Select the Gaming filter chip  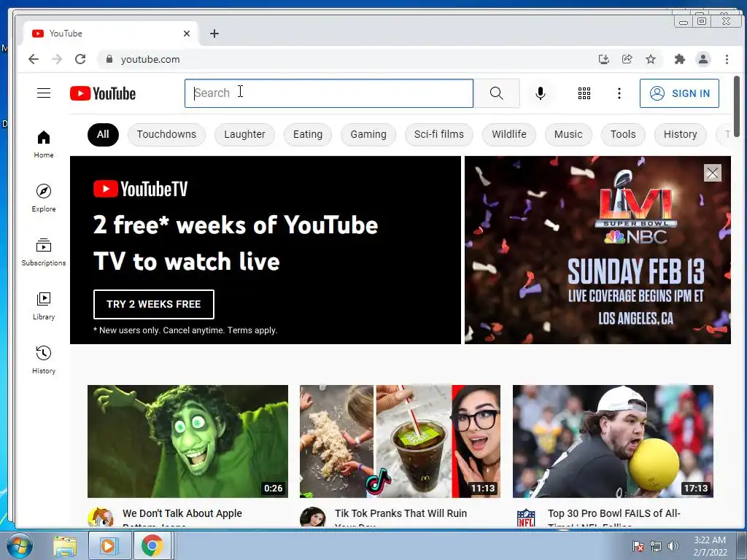click(x=368, y=134)
